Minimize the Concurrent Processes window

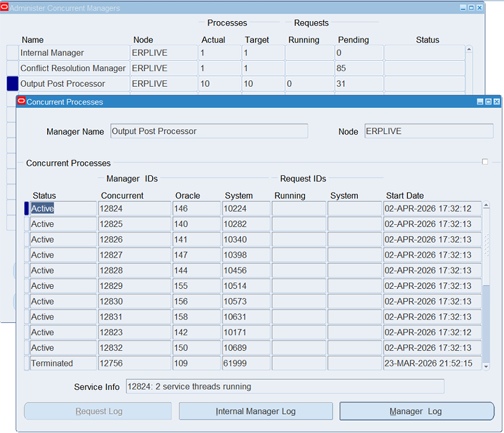(x=480, y=102)
